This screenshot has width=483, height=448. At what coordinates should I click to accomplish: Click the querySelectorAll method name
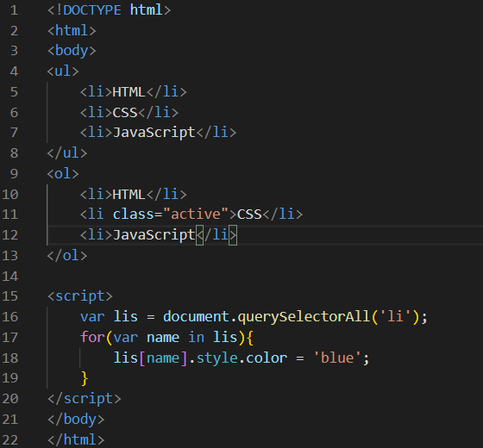coord(304,317)
